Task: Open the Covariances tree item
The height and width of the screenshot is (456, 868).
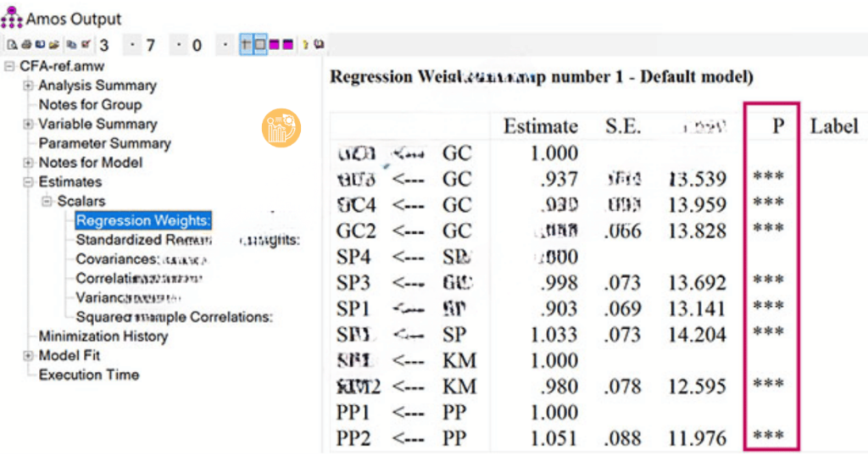Action: 142,259
